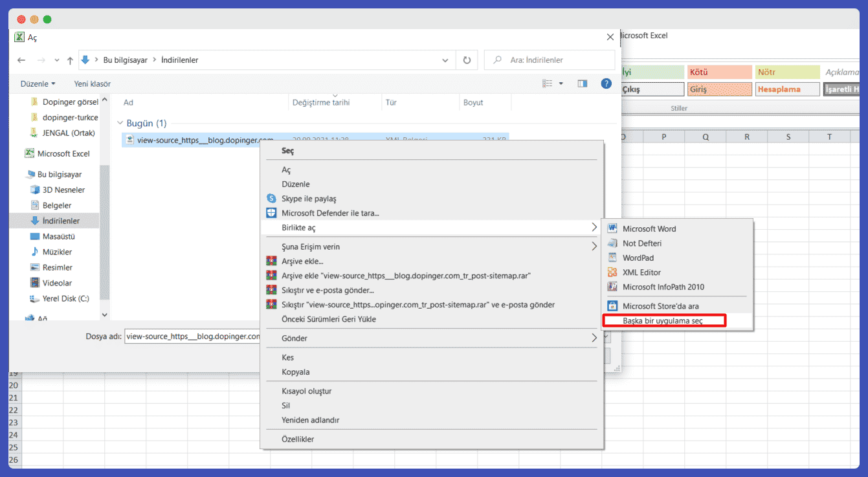The width and height of the screenshot is (868, 477).
Task: Click the up-folder arrow in address bar
Action: 70,60
